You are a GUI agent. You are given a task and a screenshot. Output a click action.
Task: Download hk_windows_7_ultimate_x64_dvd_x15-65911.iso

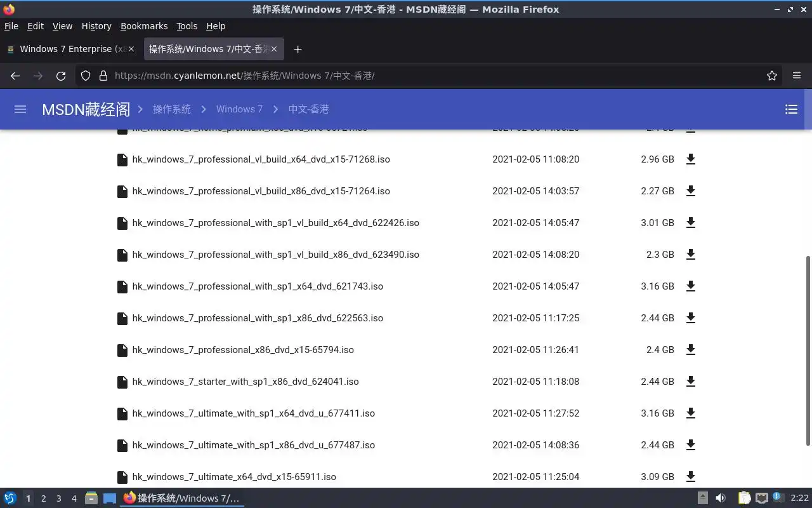point(691,477)
